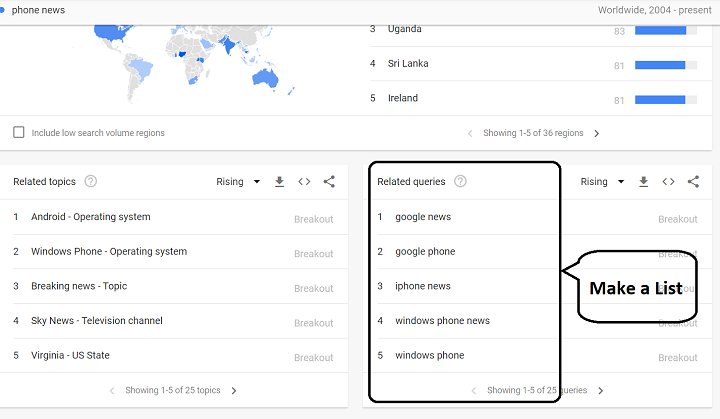Open embed code for Related topics
The width and height of the screenshot is (720, 419).
click(304, 182)
